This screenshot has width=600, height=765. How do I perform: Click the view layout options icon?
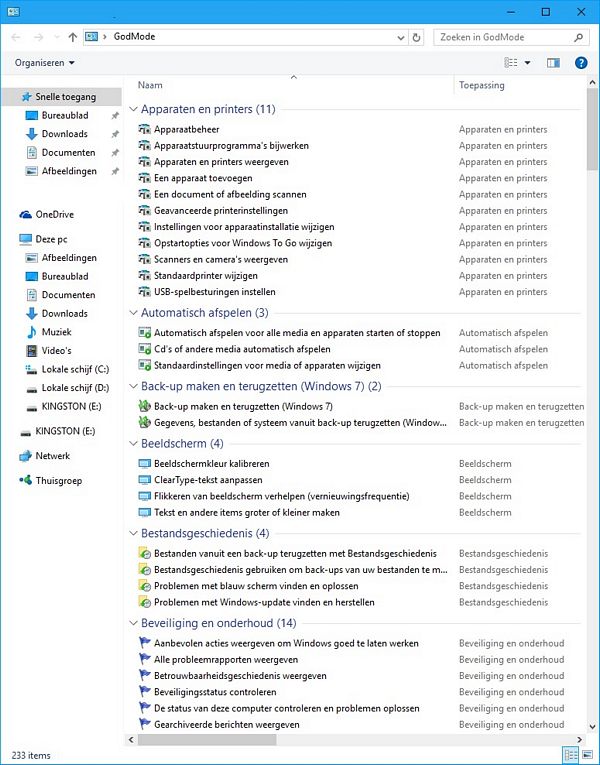tap(511, 62)
